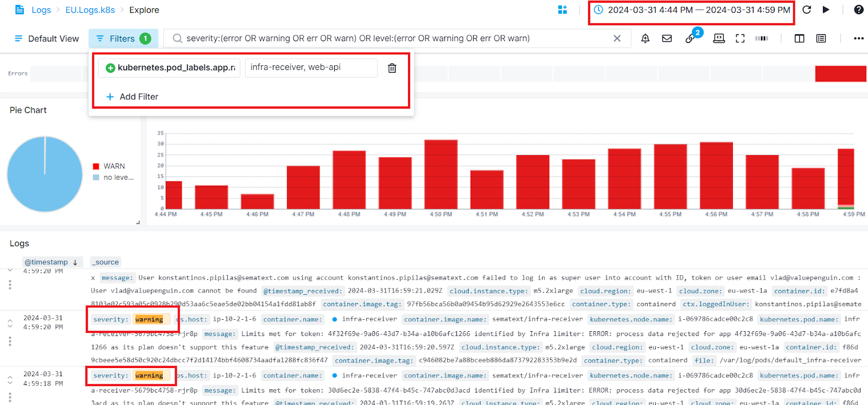Click the refresh icon
This screenshot has width=868, height=405.
pos(807,10)
